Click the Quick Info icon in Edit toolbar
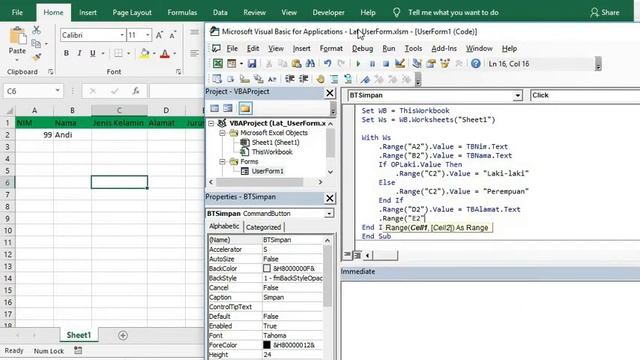This screenshot has width=640, height=360. click(x=244, y=79)
